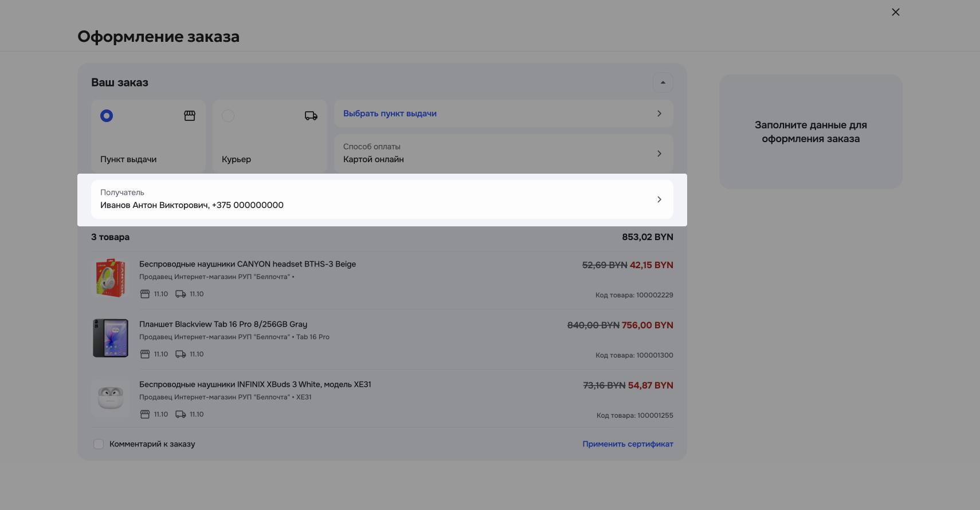Open CANYON headset BTHS-3 Beige product title
The width and height of the screenshot is (980, 510).
click(x=248, y=264)
